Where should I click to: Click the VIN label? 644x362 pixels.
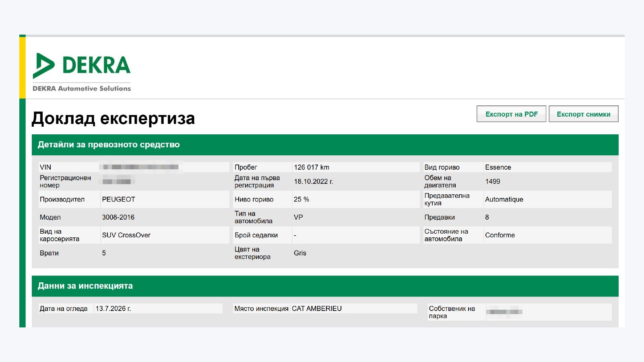[45, 167]
